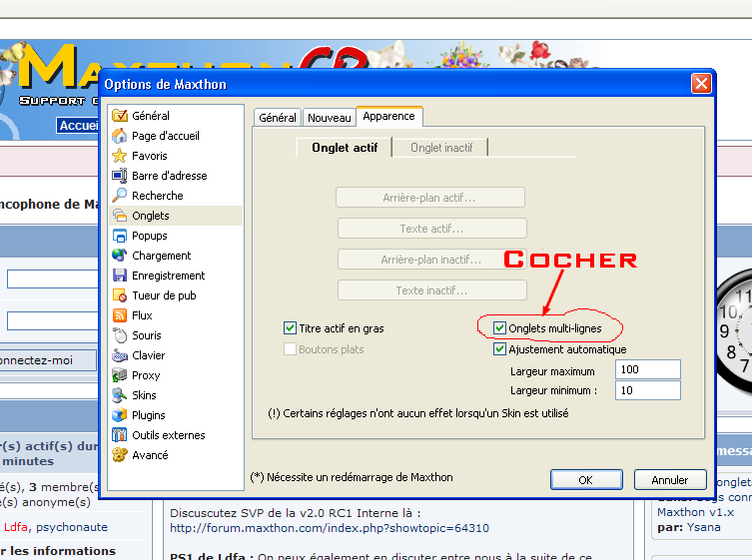Switch to Onglet inactif sub-tab

[440, 147]
